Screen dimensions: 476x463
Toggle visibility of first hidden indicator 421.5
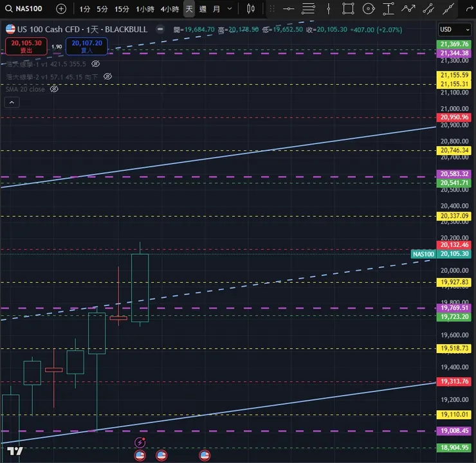pos(96,64)
